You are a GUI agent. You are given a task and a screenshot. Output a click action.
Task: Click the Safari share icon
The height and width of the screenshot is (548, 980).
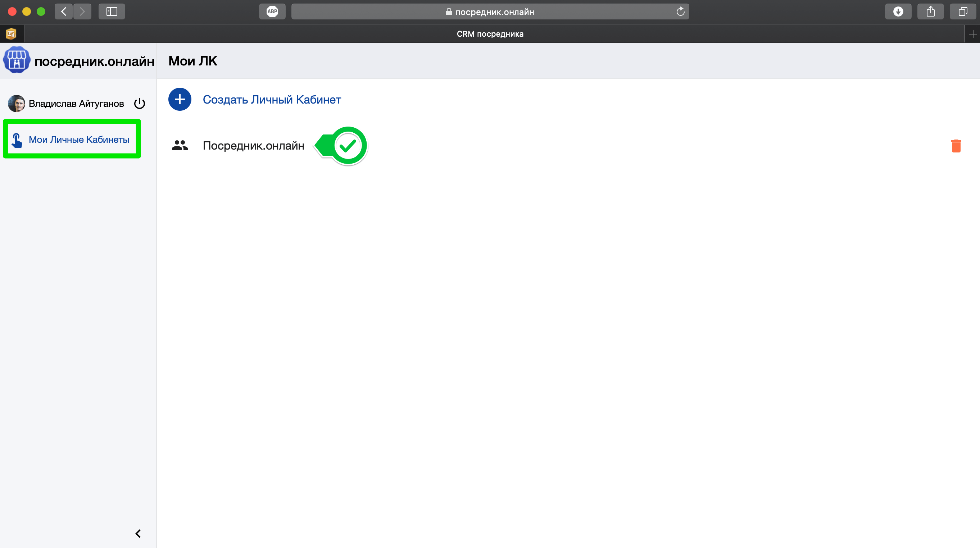click(930, 12)
